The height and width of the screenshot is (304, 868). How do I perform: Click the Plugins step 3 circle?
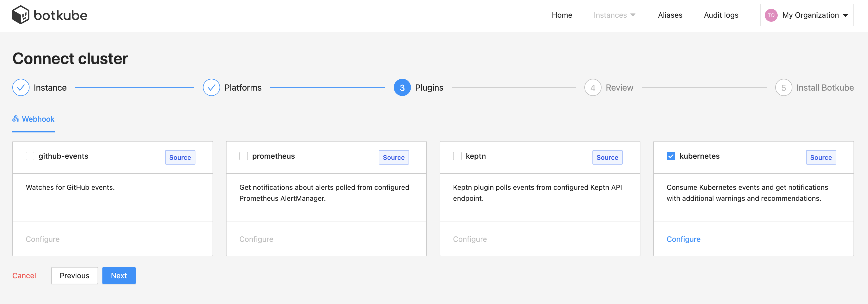402,88
